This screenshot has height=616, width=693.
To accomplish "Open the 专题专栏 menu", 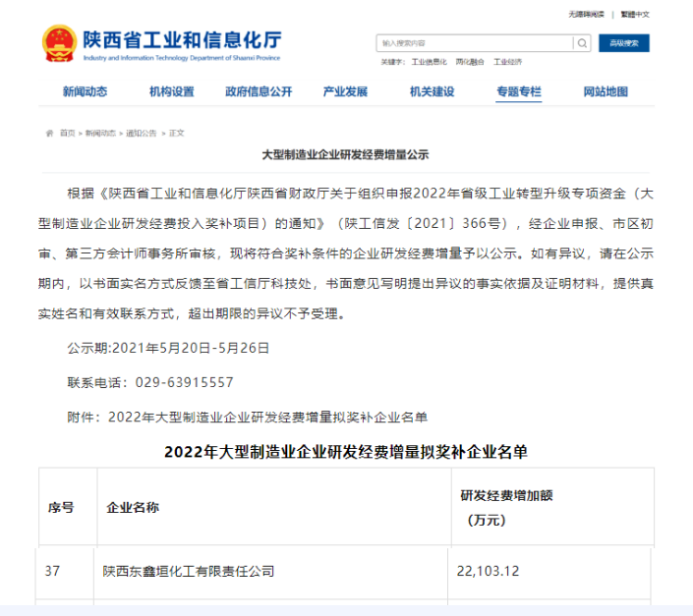I will (x=519, y=91).
